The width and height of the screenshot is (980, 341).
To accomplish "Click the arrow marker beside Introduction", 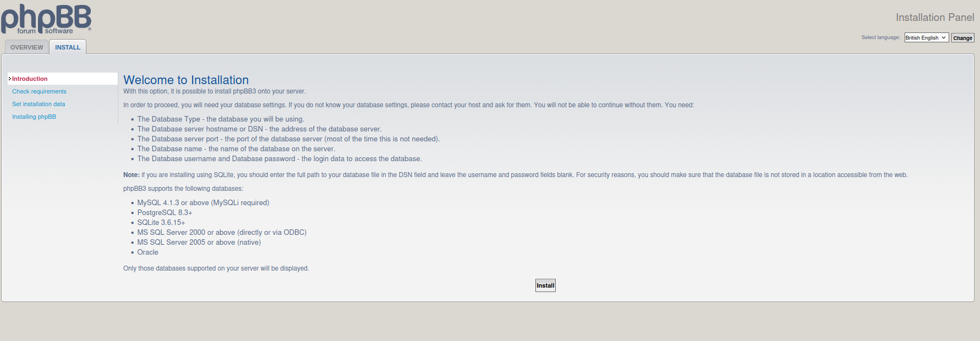I will click(10, 79).
